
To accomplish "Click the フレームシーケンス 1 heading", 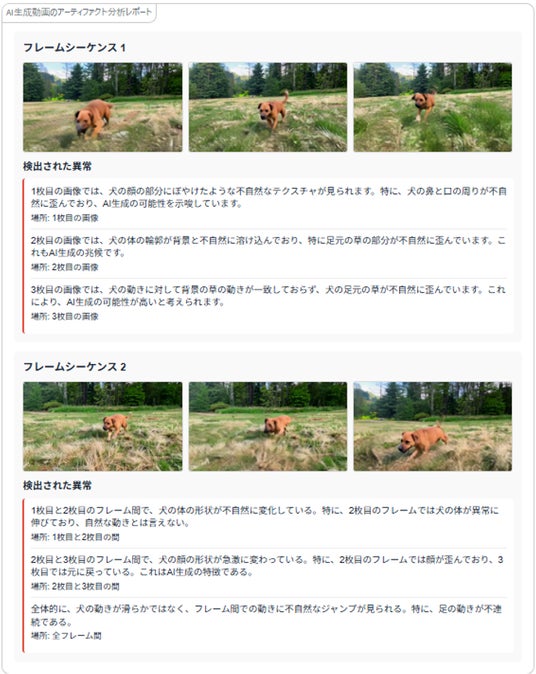I will (74, 47).
